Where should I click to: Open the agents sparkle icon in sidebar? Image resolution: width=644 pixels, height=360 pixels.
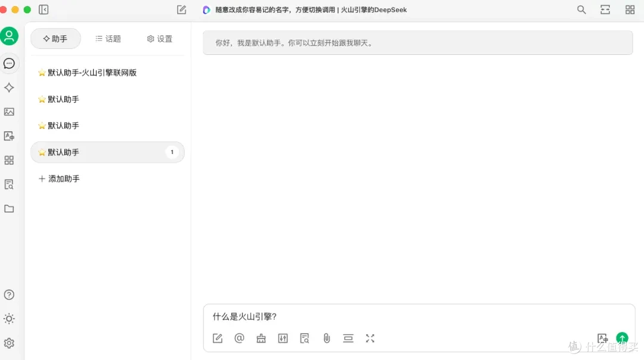[x=9, y=88]
